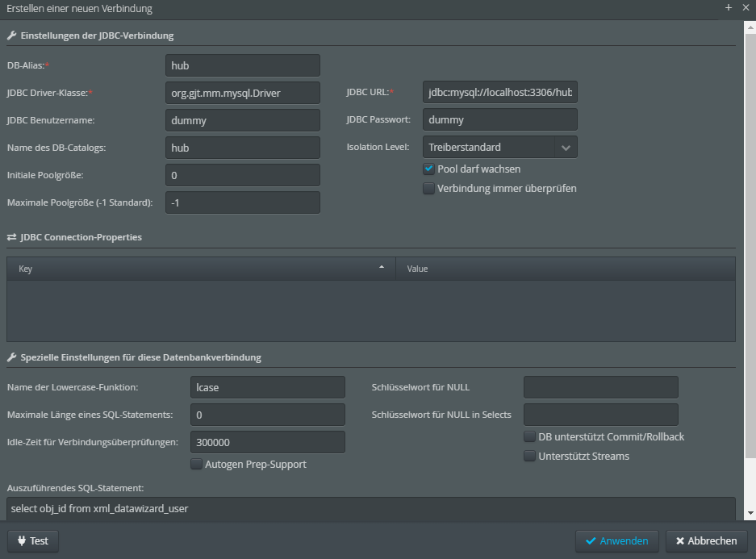The height and width of the screenshot is (559, 756).
Task: Click the plug icon on Test button
Action: coord(22,540)
